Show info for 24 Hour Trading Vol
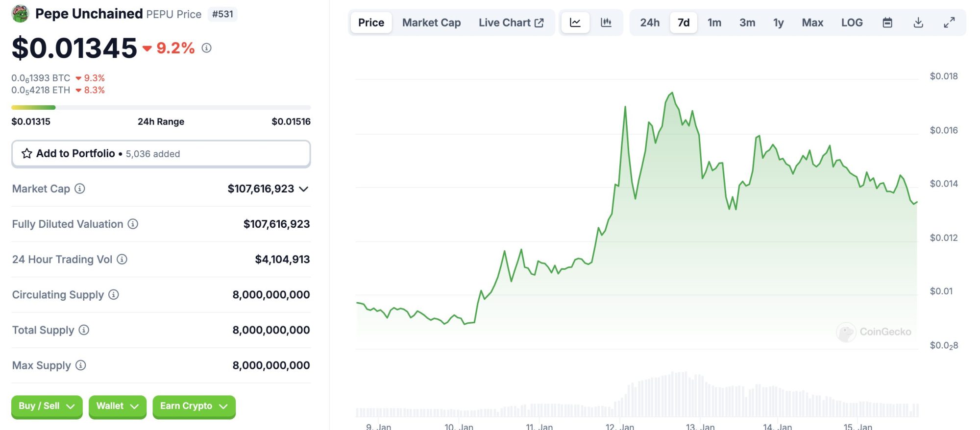 [x=122, y=259]
